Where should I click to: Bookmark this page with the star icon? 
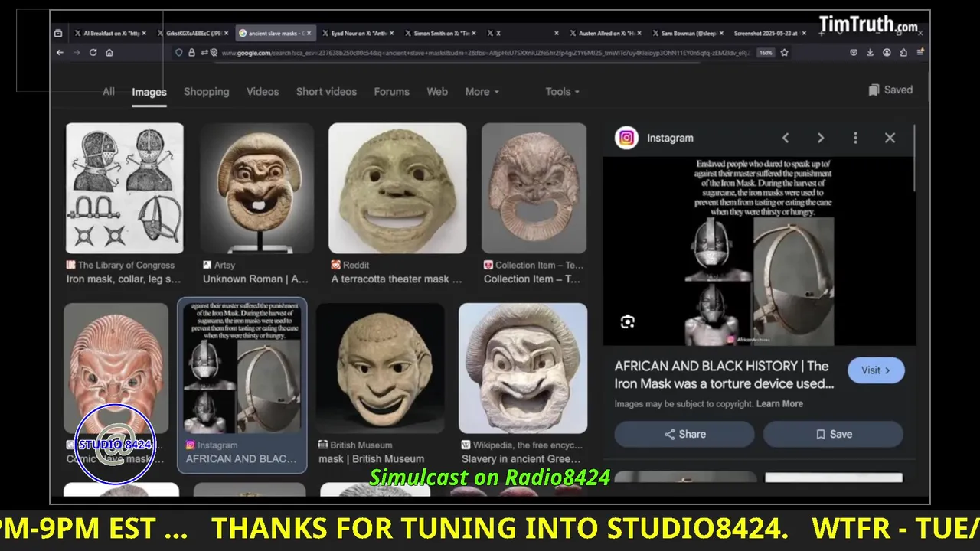coord(784,53)
